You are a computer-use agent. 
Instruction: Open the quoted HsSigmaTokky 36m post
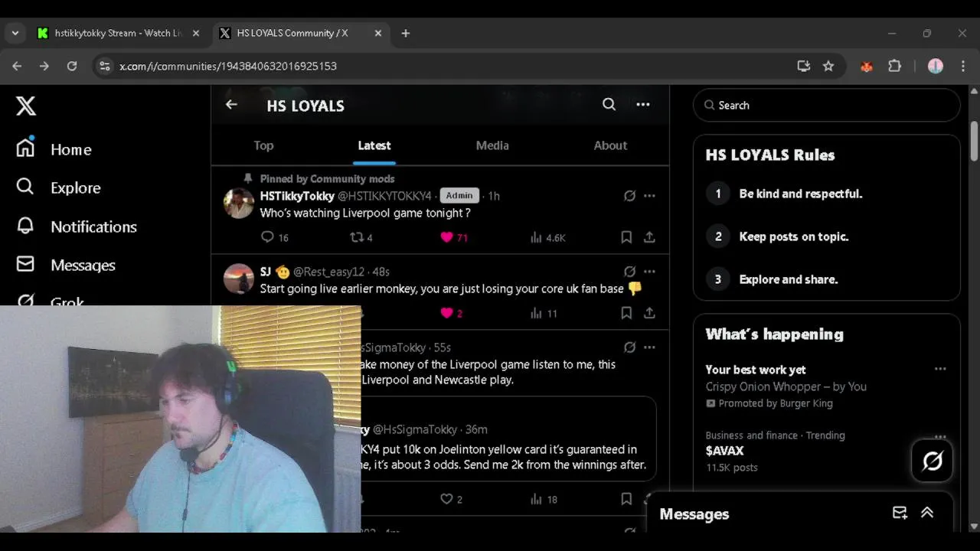pos(507,439)
